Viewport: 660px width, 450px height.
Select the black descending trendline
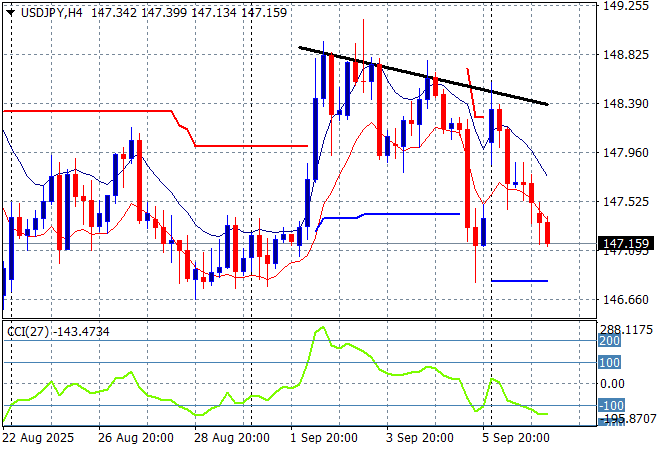click(420, 75)
